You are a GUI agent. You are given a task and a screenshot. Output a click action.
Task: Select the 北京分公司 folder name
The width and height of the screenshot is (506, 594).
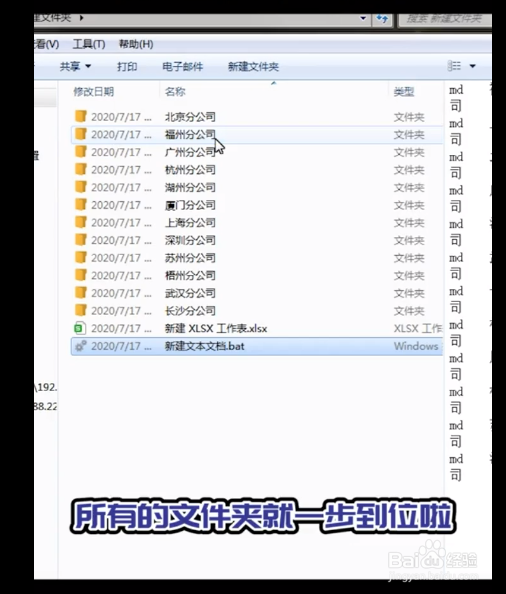pyautogui.click(x=190, y=117)
